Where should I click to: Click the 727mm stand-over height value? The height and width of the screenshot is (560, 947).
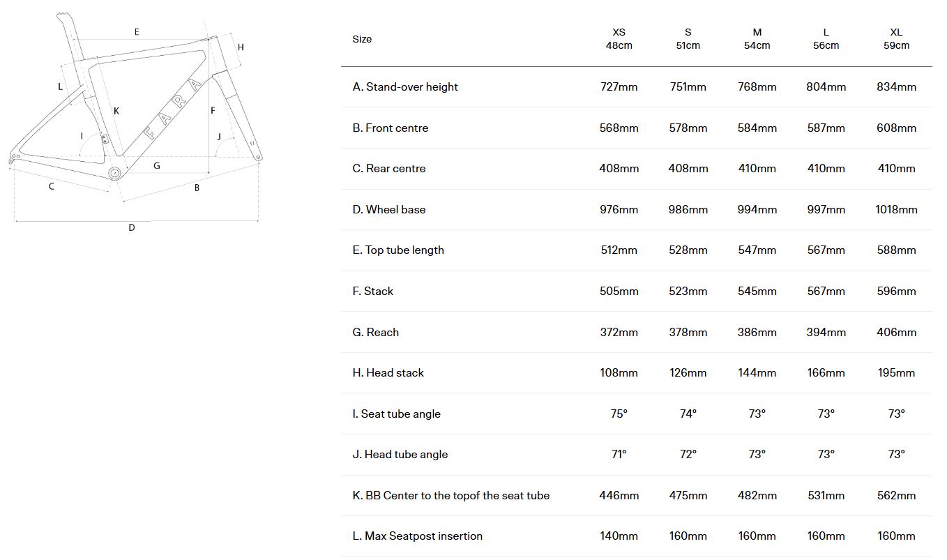click(x=619, y=87)
